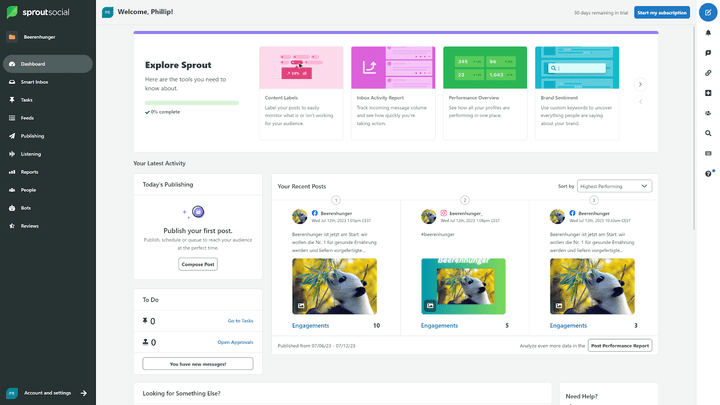Expand the Account and settings menu
The image size is (720, 405).
(48, 393)
